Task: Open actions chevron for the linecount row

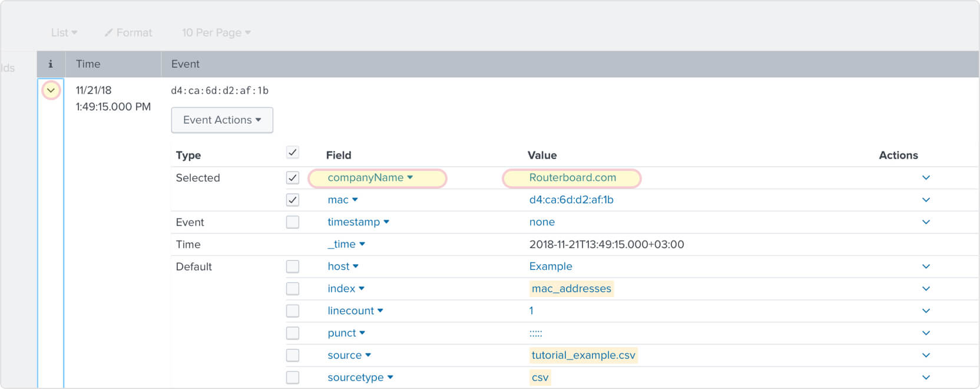Action: [926, 311]
